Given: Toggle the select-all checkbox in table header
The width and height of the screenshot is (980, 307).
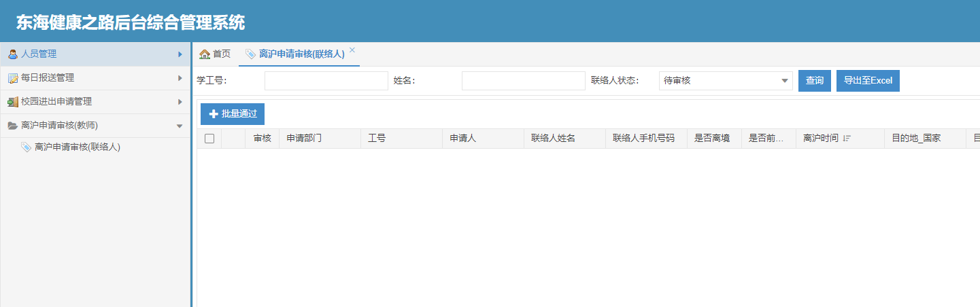Looking at the screenshot, I should [x=209, y=139].
